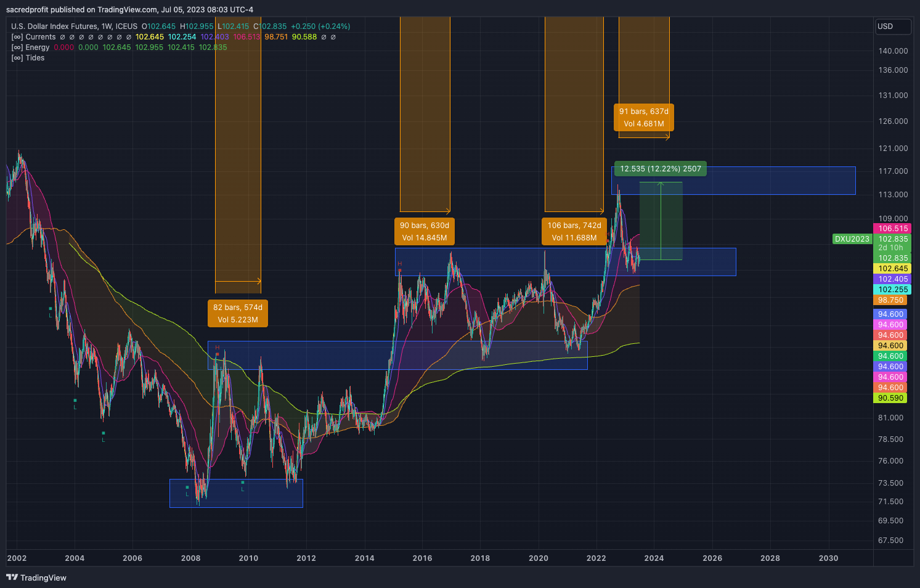Click the 140.000 price axis value
920x588 pixels.
click(893, 51)
